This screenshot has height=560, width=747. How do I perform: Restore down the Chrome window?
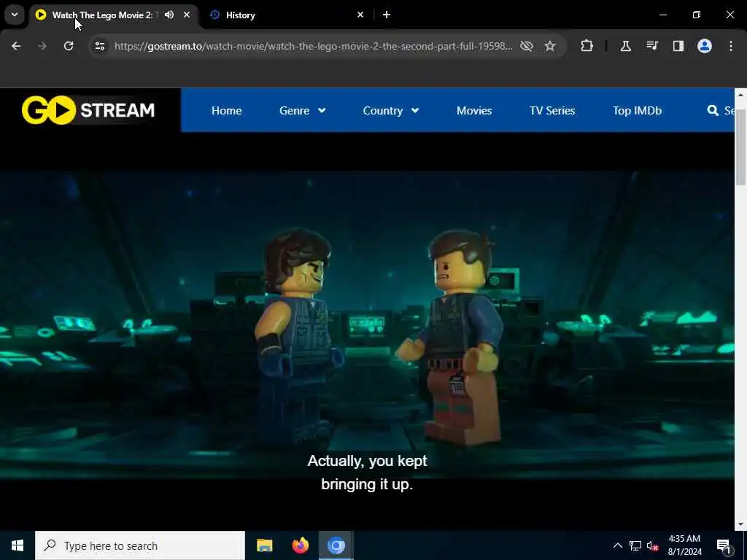697,15
